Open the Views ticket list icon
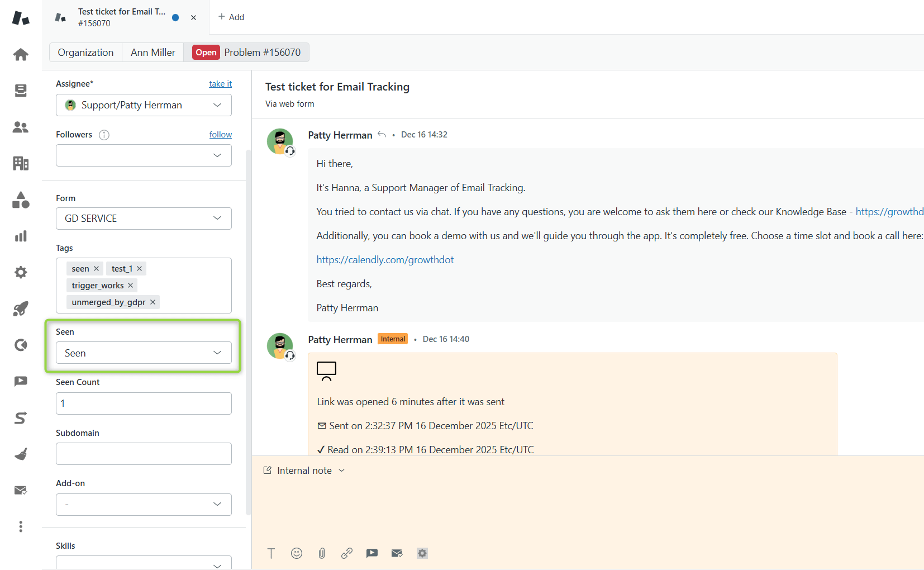This screenshot has width=924, height=570. point(21,91)
